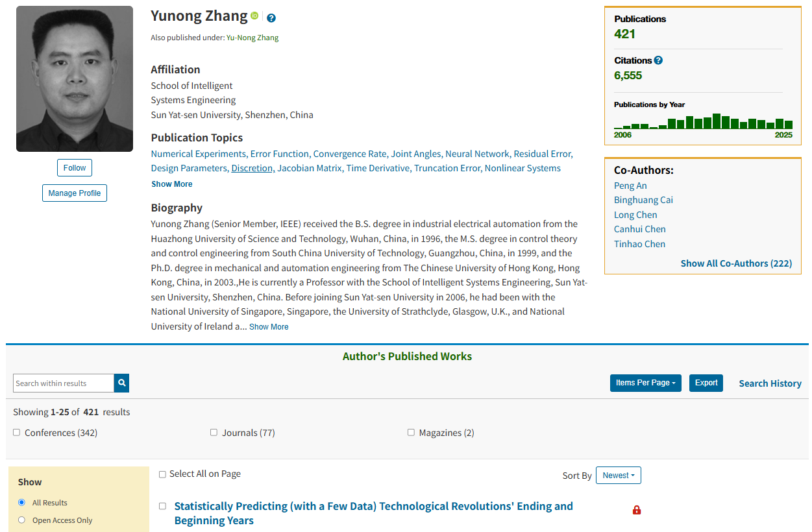Open Manage Profile
812x532 pixels.
(x=74, y=193)
